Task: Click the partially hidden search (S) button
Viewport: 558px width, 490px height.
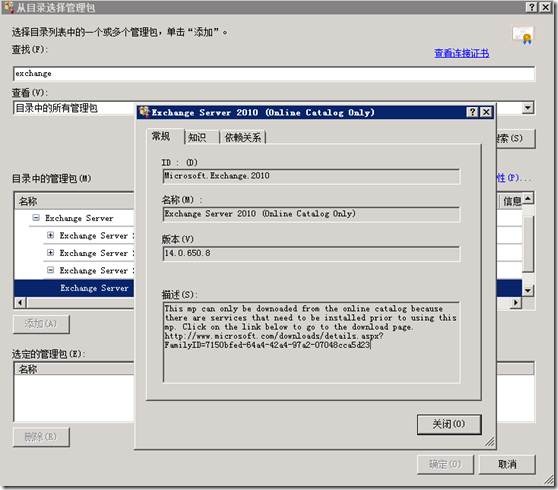Action: [x=515, y=138]
